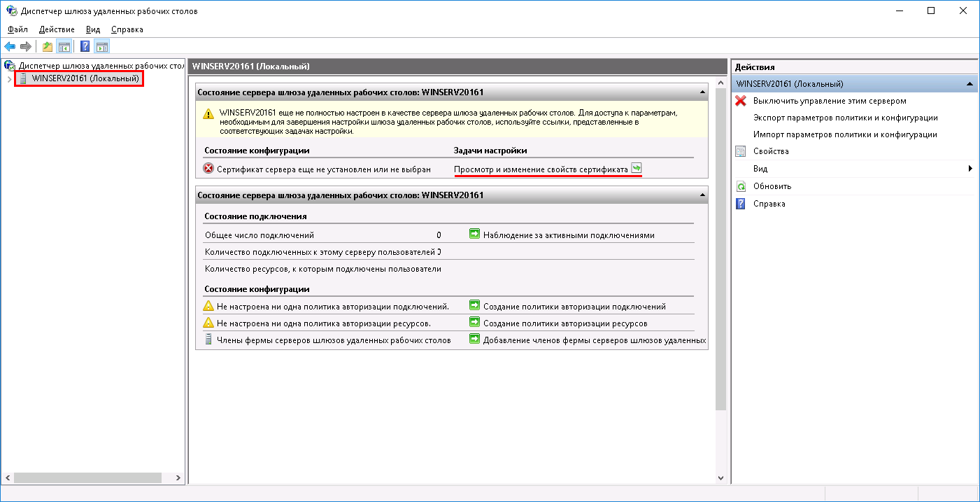Open the 'Вид' submenu in the actions pane
980x502 pixels.
(760, 169)
